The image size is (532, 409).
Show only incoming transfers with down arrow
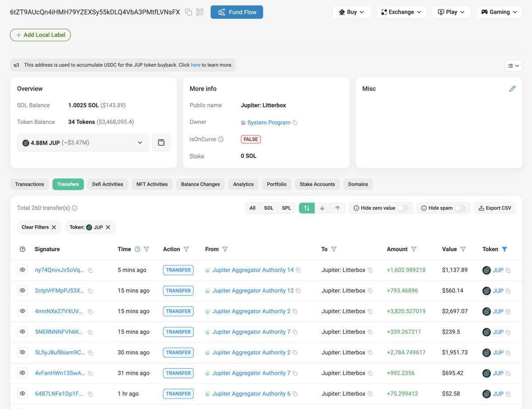click(322, 208)
